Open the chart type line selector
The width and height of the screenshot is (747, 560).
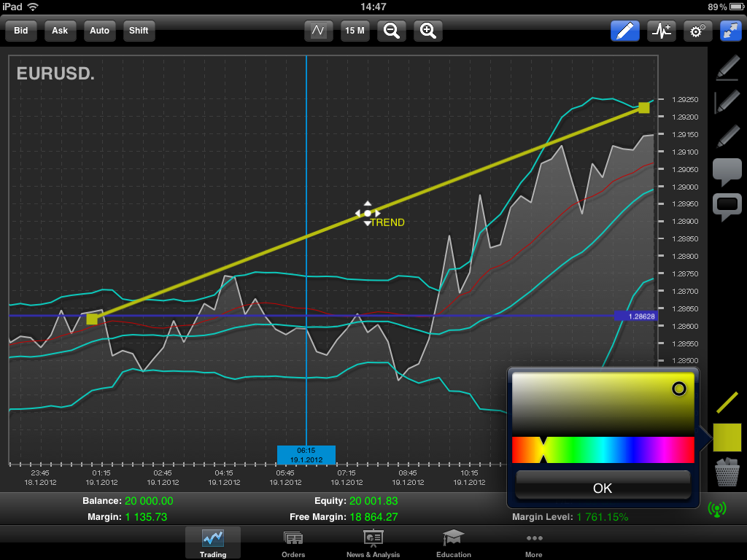(319, 31)
